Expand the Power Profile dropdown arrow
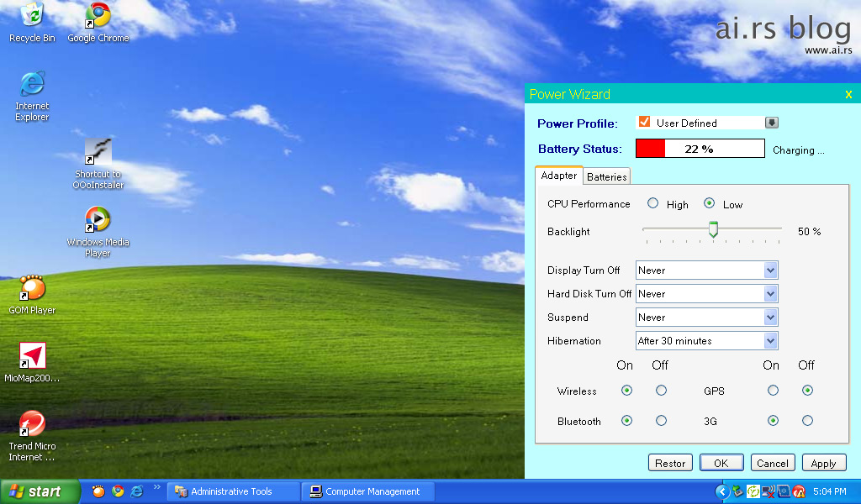Screen dimensions: 861x504 (772, 123)
